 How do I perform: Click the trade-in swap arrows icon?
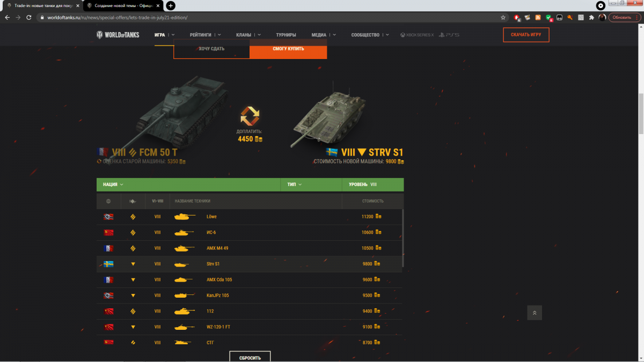pos(250,116)
